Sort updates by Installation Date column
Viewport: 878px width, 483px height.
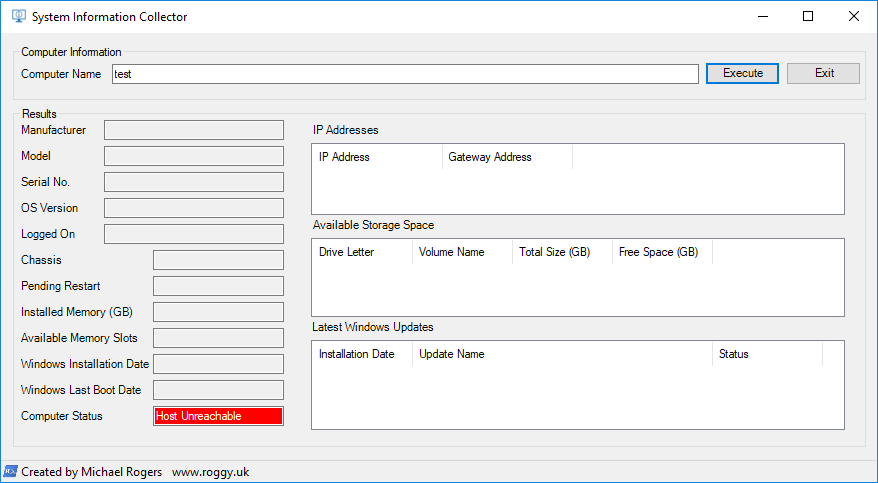pos(362,354)
